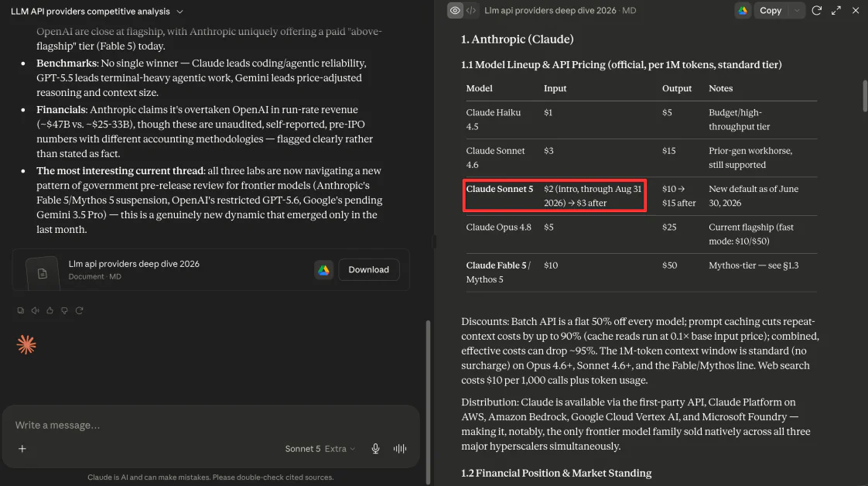Viewport: 868px width, 486px height.
Task: Save to Google Drive in document header
Action: pyautogui.click(x=743, y=11)
